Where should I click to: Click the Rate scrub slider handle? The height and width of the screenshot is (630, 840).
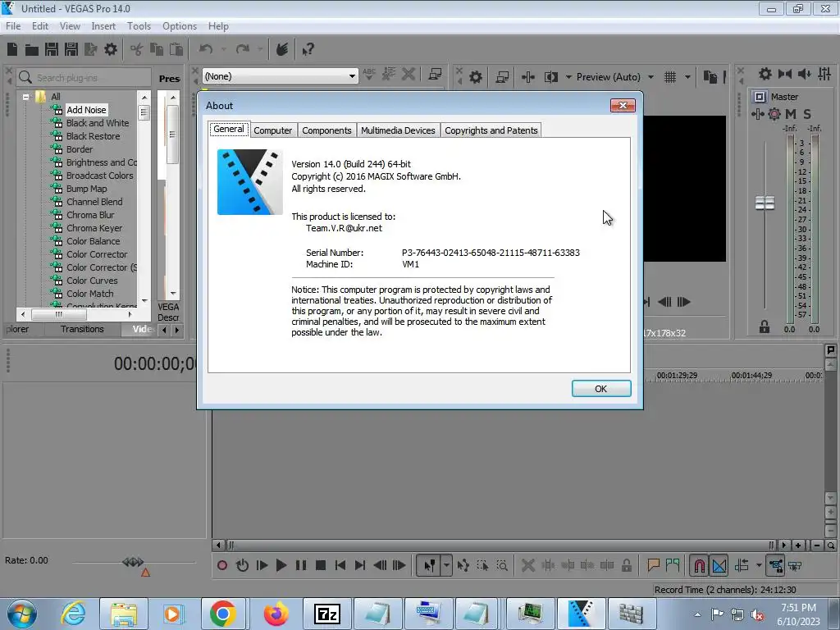(133, 561)
